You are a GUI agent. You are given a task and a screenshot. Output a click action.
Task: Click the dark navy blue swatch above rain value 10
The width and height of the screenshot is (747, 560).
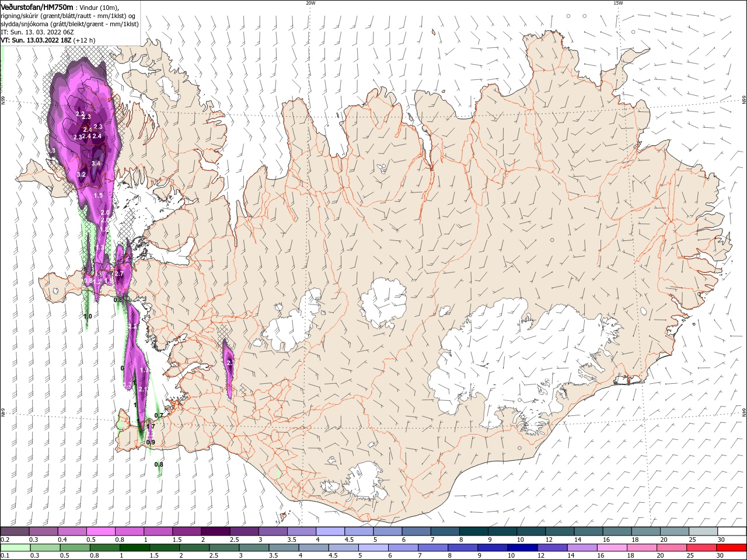coord(521,548)
